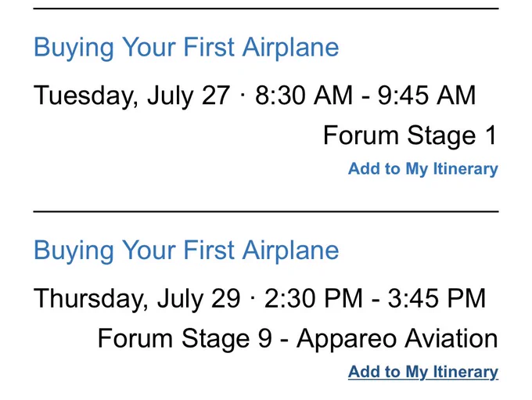Click the divider line between the two sessions

click(266, 211)
